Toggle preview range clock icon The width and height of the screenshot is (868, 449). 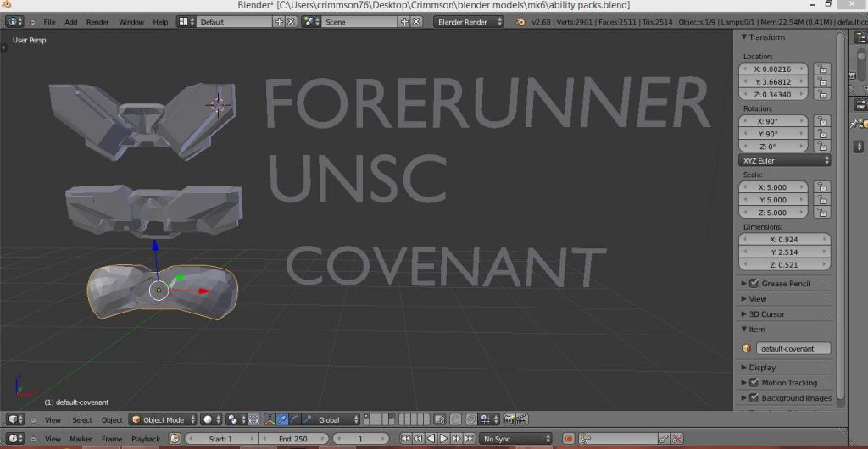pyautogui.click(x=175, y=439)
